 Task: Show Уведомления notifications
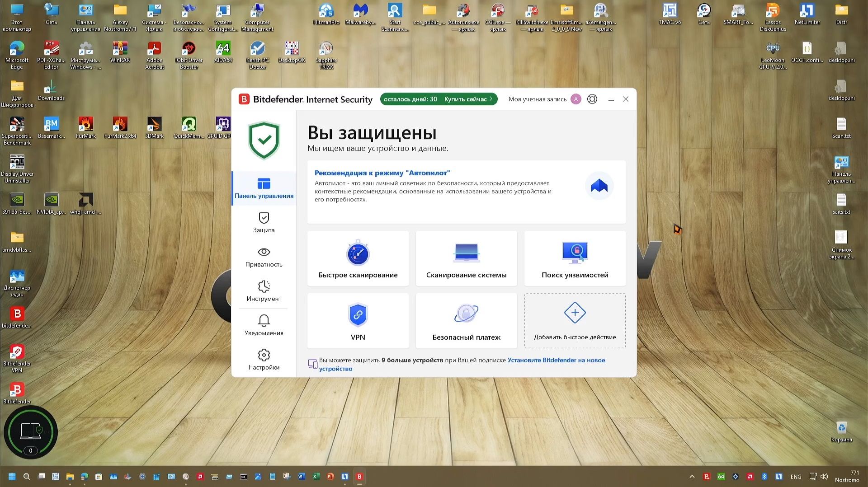264,326
